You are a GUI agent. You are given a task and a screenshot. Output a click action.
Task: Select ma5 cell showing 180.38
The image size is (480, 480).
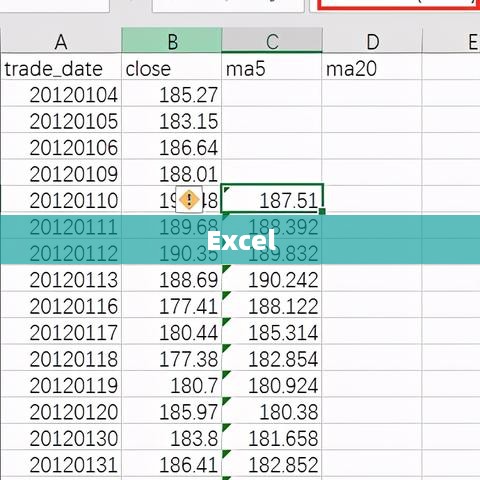pos(272,411)
